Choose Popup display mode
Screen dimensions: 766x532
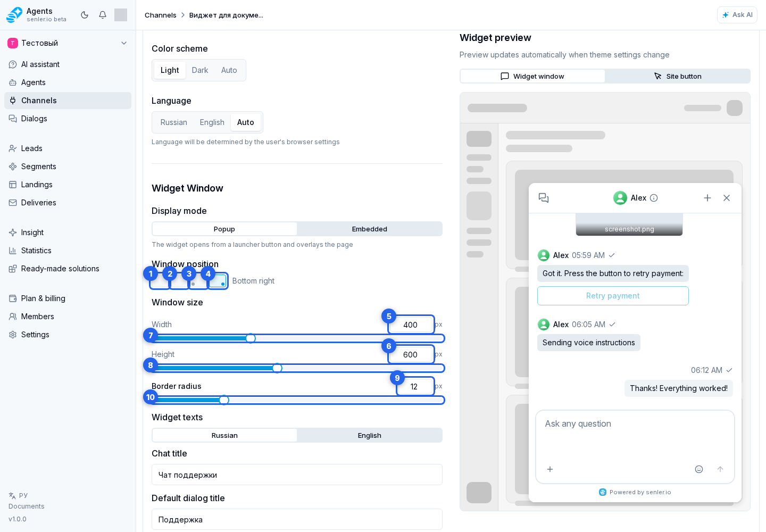pos(224,229)
